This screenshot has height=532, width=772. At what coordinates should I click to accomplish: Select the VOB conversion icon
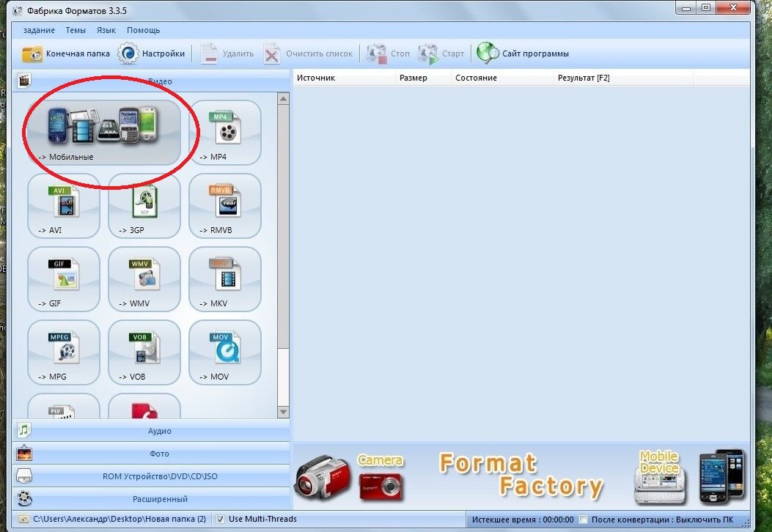(144, 352)
